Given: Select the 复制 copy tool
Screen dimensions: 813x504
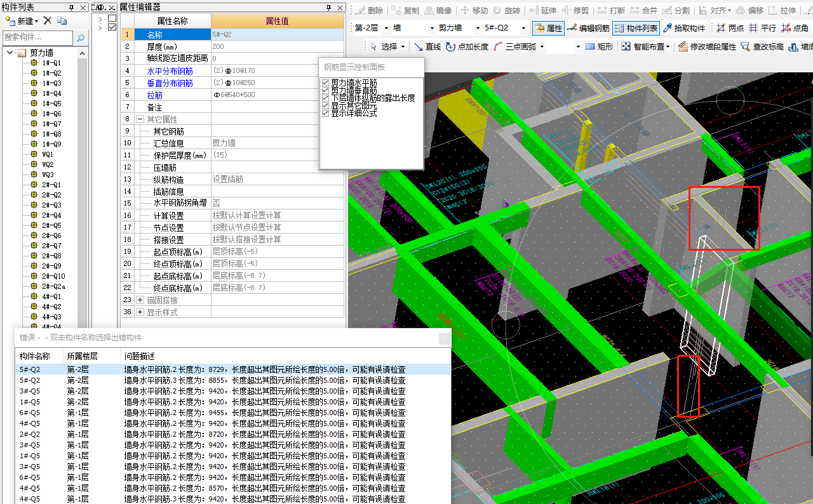Looking at the screenshot, I should (x=405, y=10).
